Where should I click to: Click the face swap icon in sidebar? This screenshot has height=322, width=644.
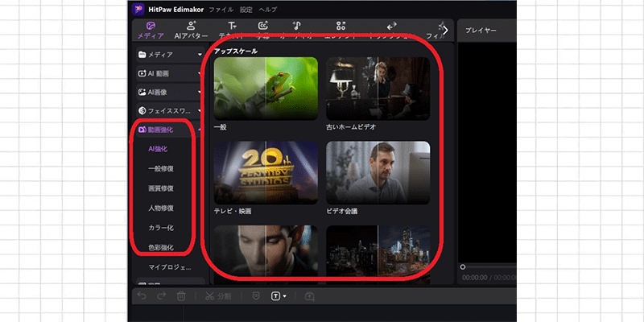tap(142, 111)
